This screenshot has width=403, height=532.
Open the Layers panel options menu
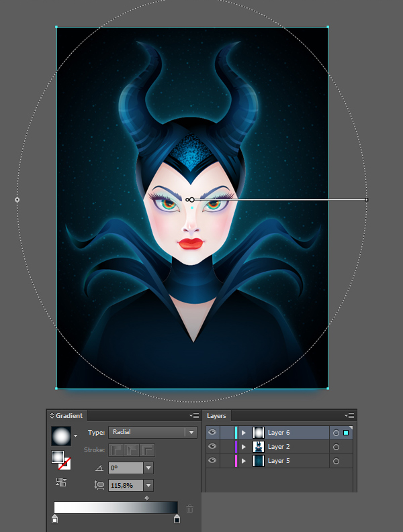pos(349,415)
